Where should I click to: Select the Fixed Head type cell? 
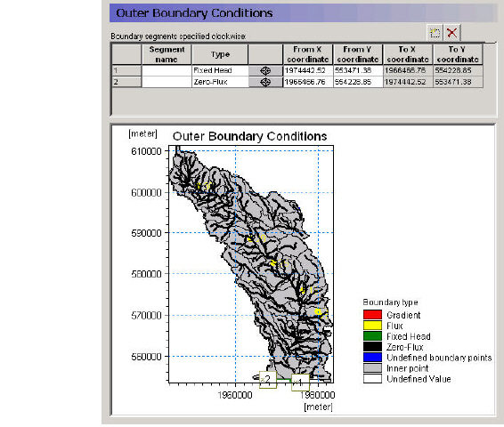point(220,70)
